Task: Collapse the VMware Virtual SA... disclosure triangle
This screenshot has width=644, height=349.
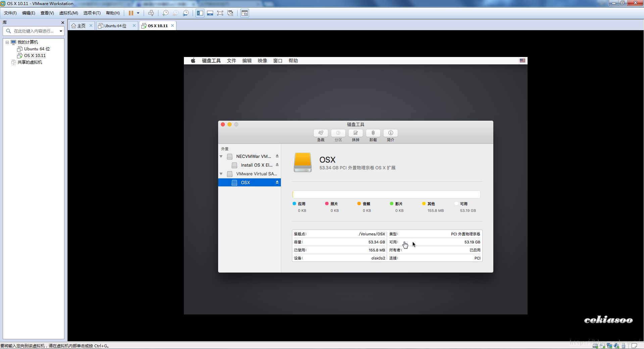Action: pyautogui.click(x=221, y=174)
